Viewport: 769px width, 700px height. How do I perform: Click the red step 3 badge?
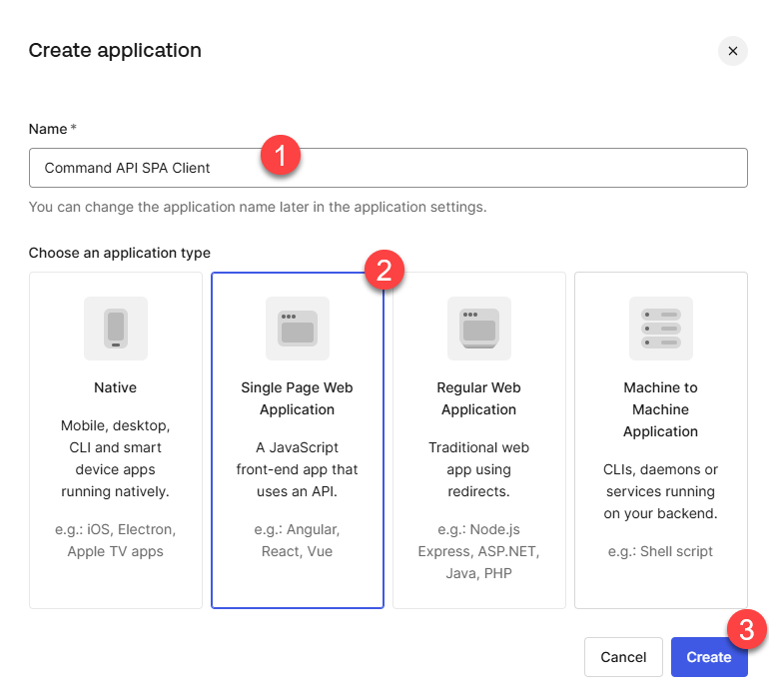[746, 630]
